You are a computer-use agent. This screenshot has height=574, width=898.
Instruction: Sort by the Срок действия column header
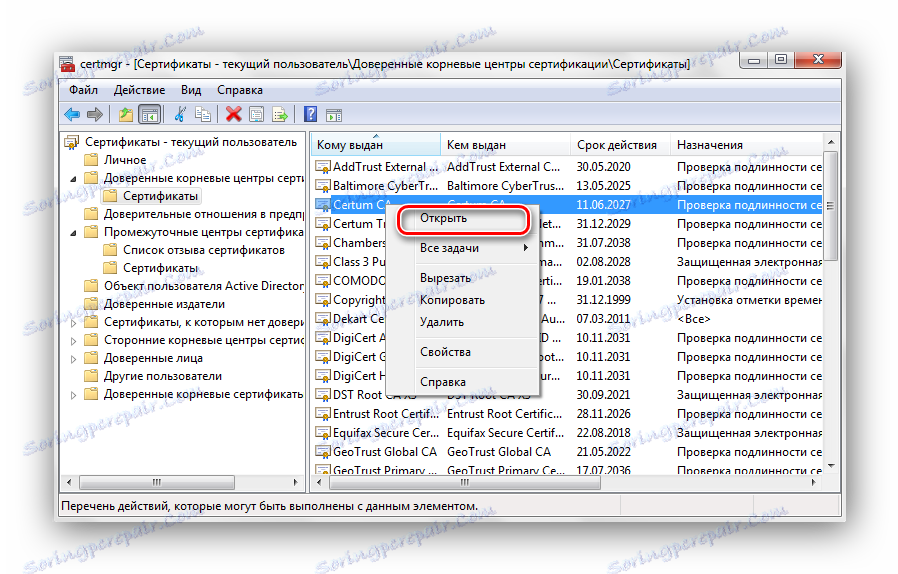coord(620,145)
